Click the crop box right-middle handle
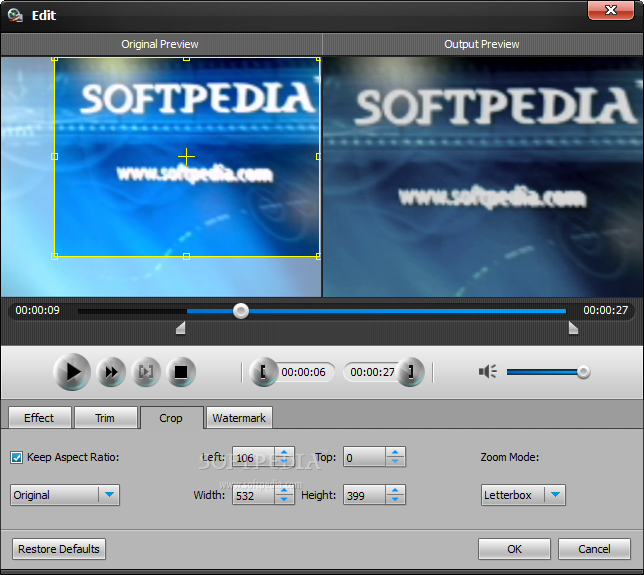This screenshot has width=644, height=575. (318, 156)
